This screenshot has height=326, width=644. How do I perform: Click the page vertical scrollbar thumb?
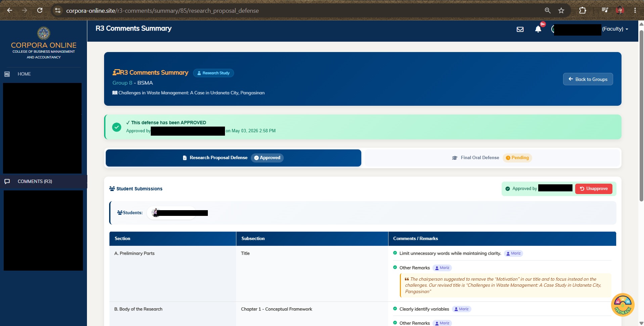click(641, 116)
